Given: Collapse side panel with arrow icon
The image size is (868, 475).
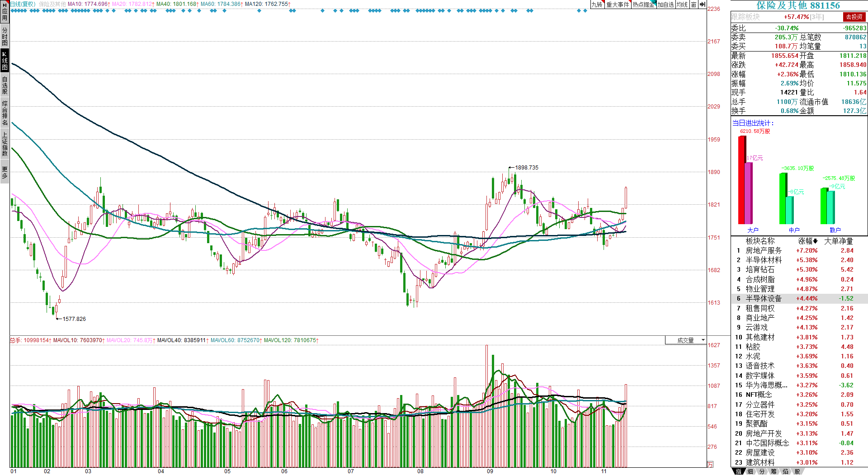Looking at the screenshot, I should tap(702, 5).
